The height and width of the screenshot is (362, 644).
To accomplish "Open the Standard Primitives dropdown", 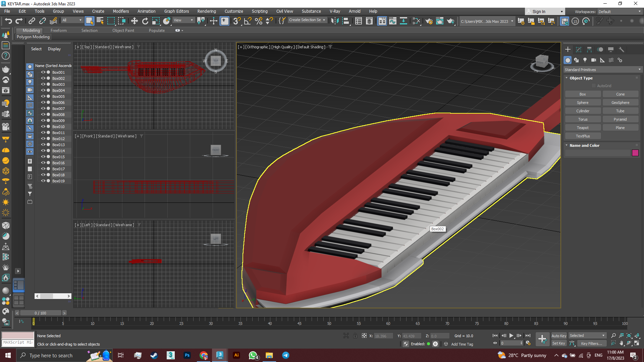I will 602,70.
